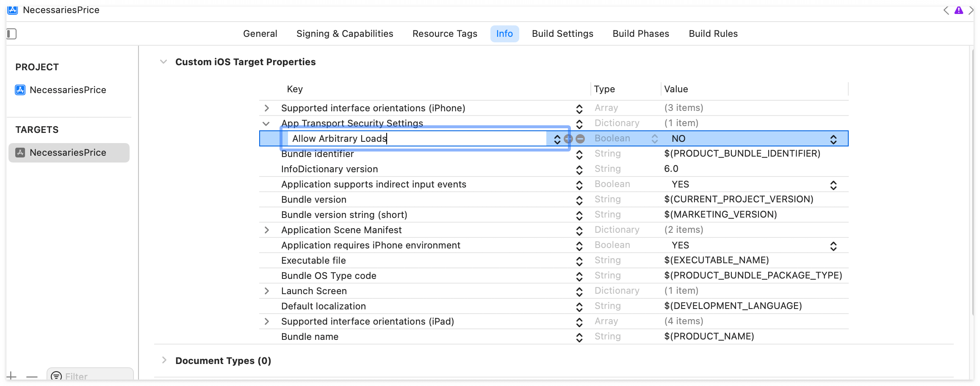This screenshot has width=980, height=386.
Task: Click the Allow Arbitrary Loads key text field
Action: tap(417, 138)
